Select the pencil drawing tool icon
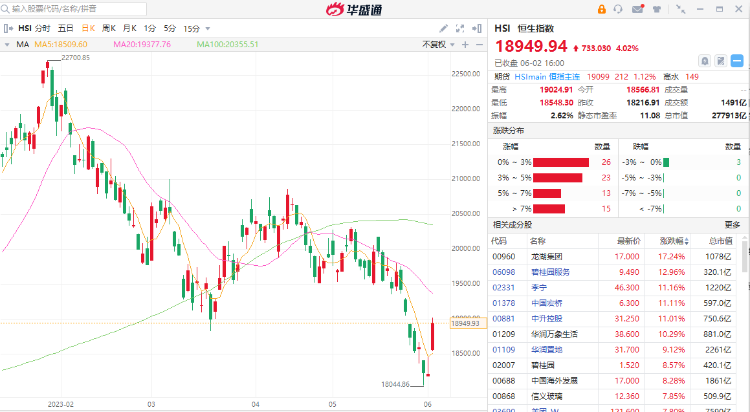The image size is (750, 412). [x=443, y=29]
